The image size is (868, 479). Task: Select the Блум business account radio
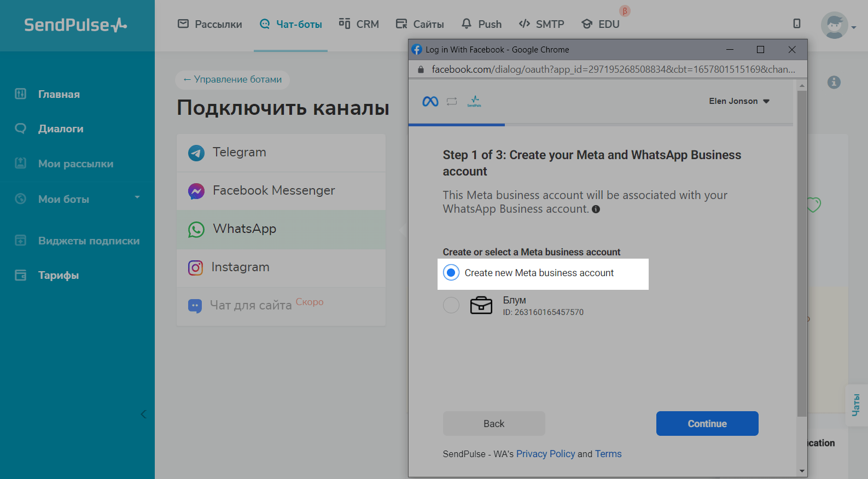[x=451, y=305]
